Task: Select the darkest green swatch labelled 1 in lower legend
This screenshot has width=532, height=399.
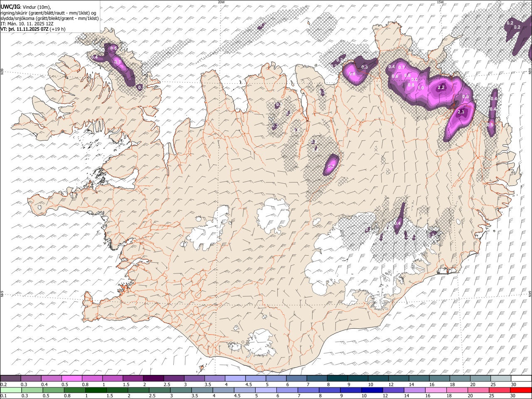Action: click(96, 390)
